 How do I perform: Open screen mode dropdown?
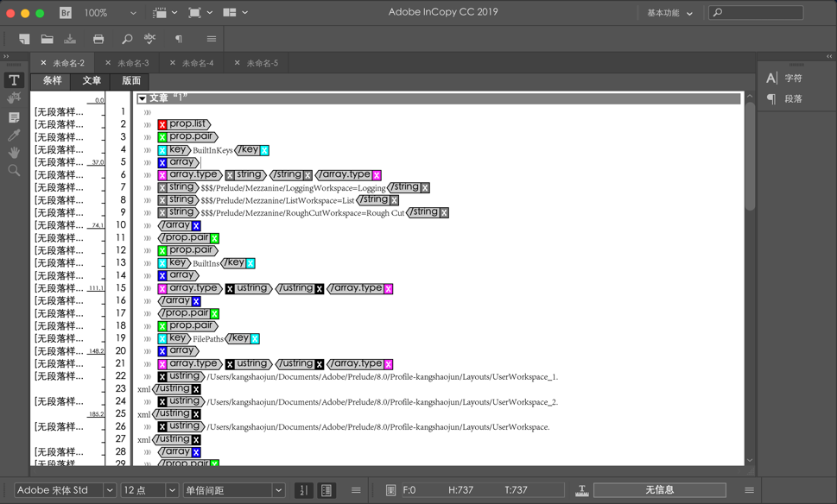click(x=200, y=12)
